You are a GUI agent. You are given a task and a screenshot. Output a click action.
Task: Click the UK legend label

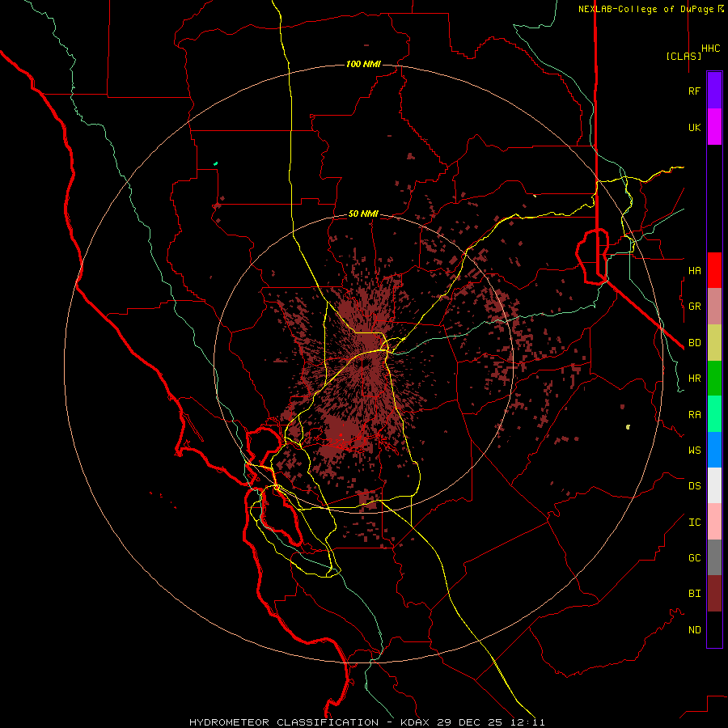tap(694, 127)
